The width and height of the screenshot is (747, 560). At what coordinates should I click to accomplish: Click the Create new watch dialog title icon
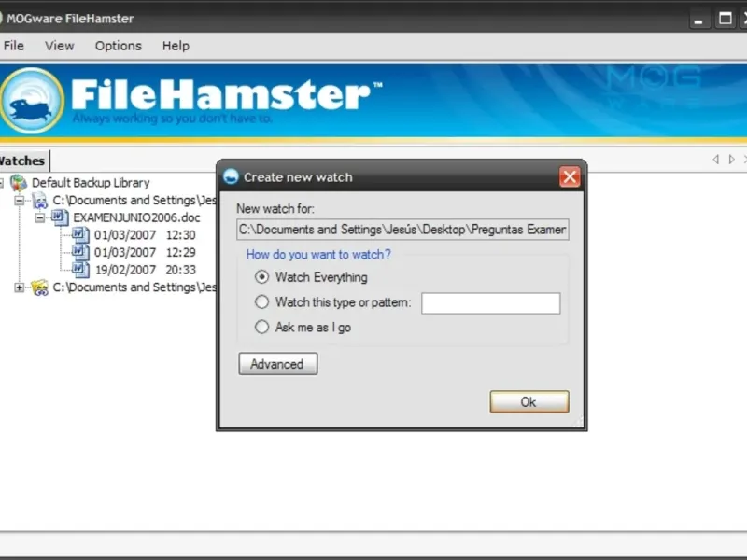click(231, 176)
